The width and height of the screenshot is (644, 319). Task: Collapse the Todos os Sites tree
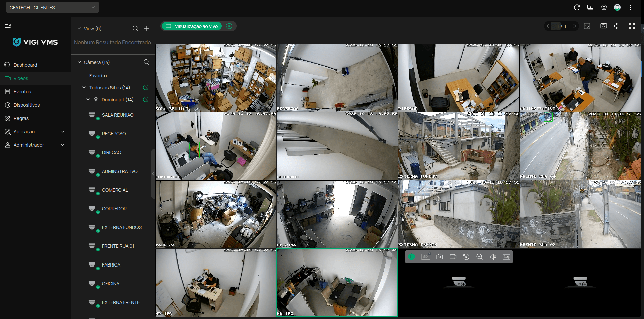tap(83, 87)
